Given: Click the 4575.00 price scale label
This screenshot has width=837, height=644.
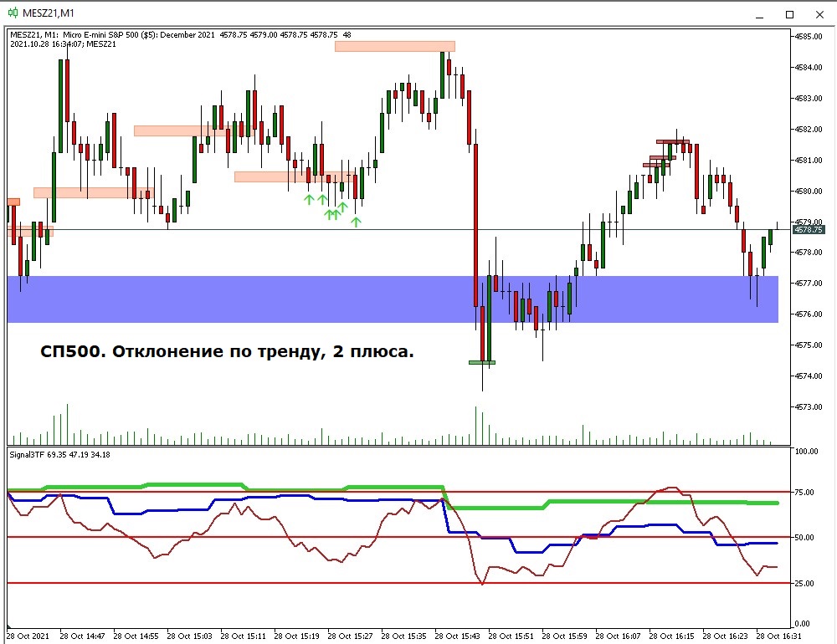Looking at the screenshot, I should (809, 345).
